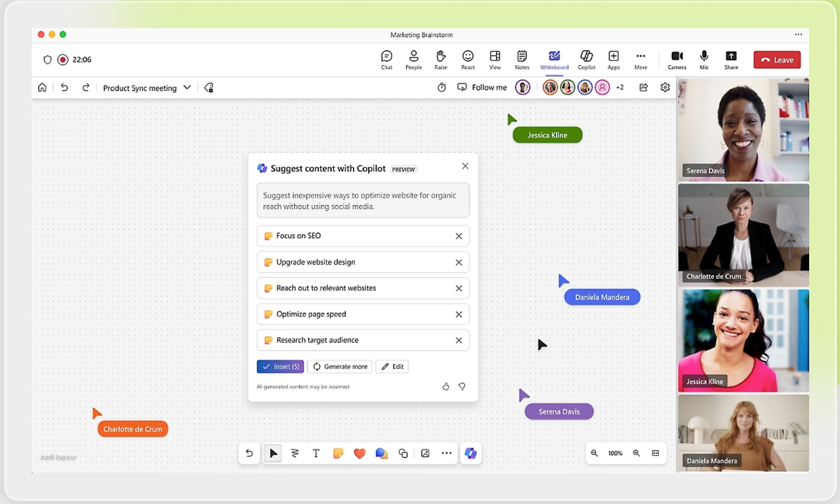Remove the Optimize page speed suggestion
Viewport: 840px width, 504px height.
point(459,315)
